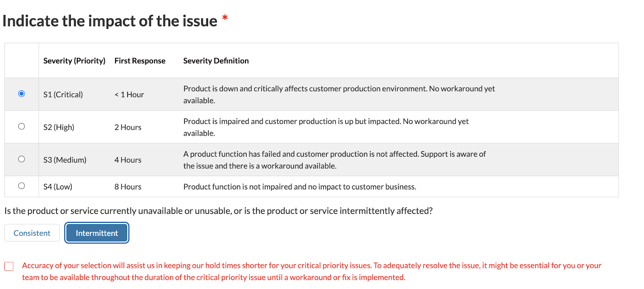Select the S4 Low severity radio button
Screen dimensions: 644x289
22,186
